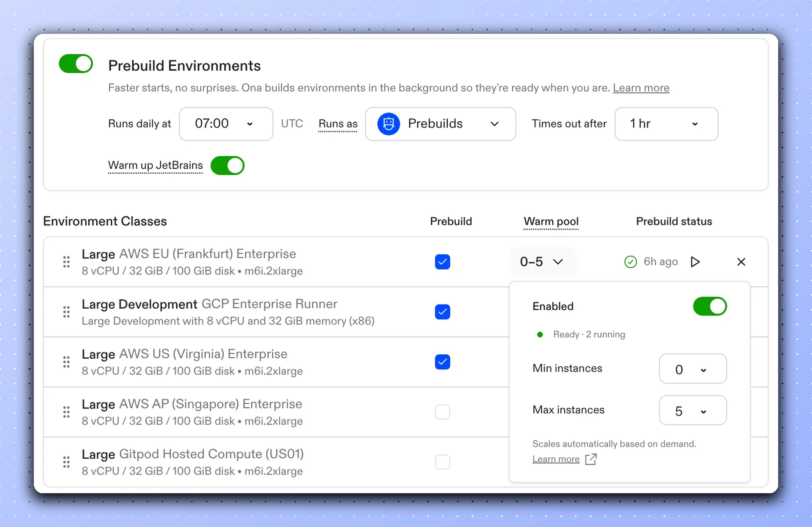Check the Prebuild box for Singapore class
Screen dimensions: 812x527
pos(443,412)
